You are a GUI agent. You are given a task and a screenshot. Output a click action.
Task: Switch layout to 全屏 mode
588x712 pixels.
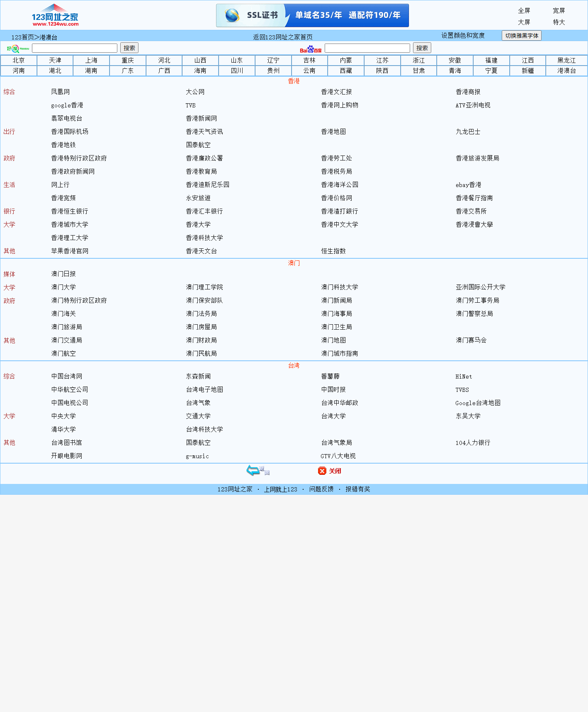tap(524, 11)
